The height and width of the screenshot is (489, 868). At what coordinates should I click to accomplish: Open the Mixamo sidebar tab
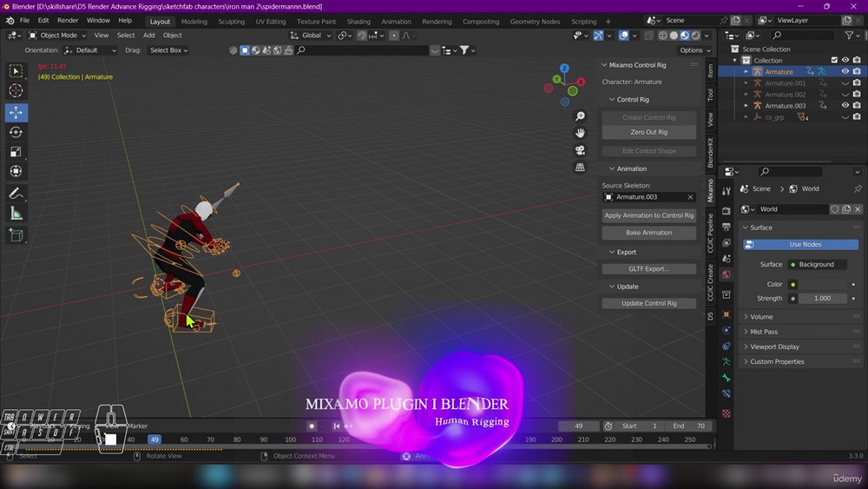(x=710, y=190)
